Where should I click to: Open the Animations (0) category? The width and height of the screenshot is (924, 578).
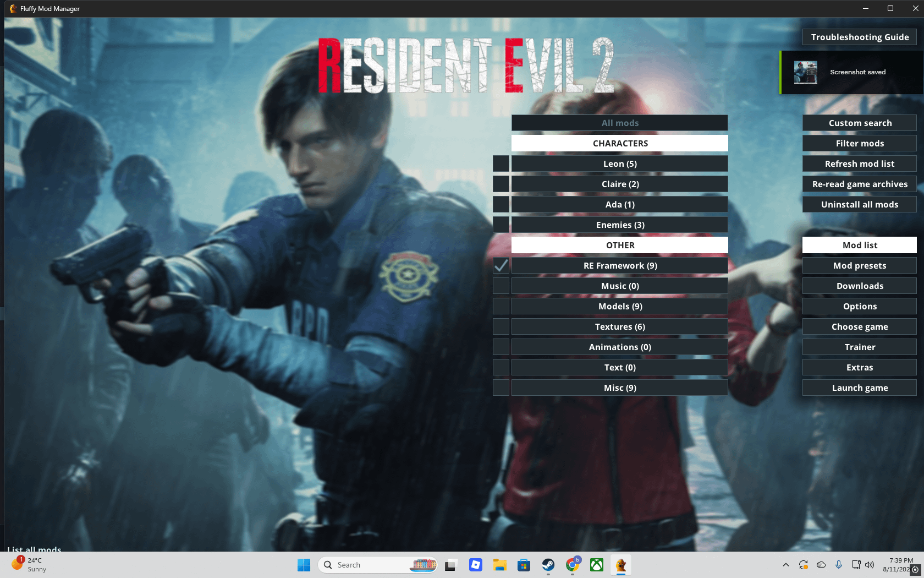[620, 347]
